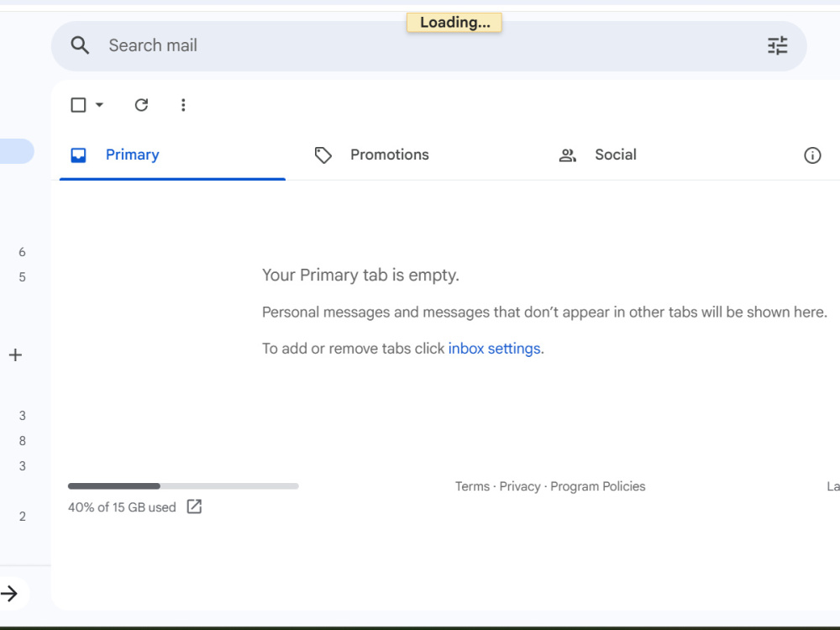Screen dimensions: 840x630
Task: Expand the select dropdown arrow
Action: (x=100, y=105)
